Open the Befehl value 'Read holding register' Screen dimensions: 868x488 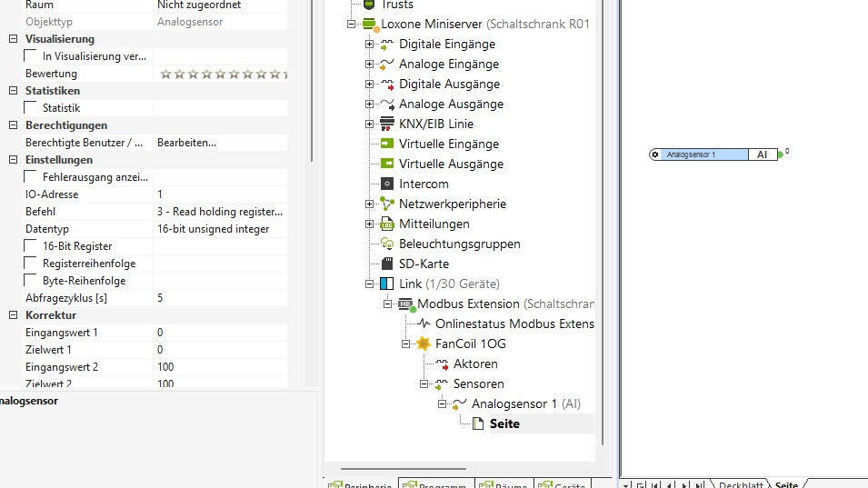(x=220, y=212)
